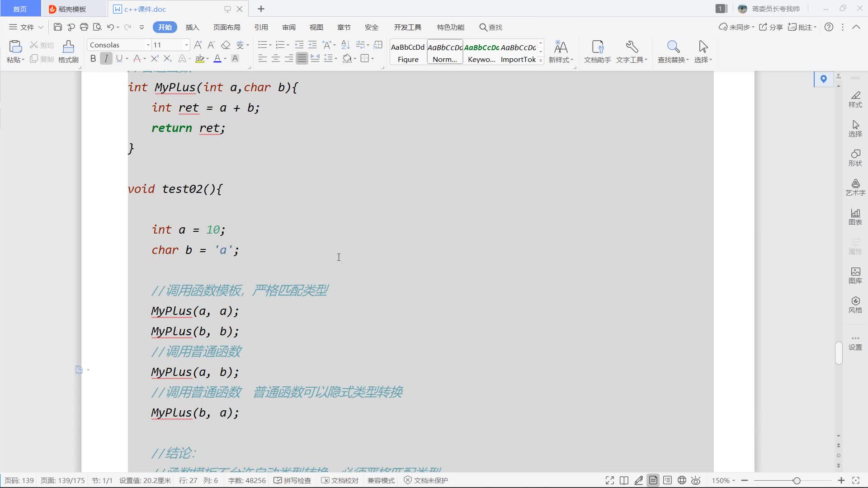Open the Document Assistant tool
This screenshot has width=868, height=488.
597,52
